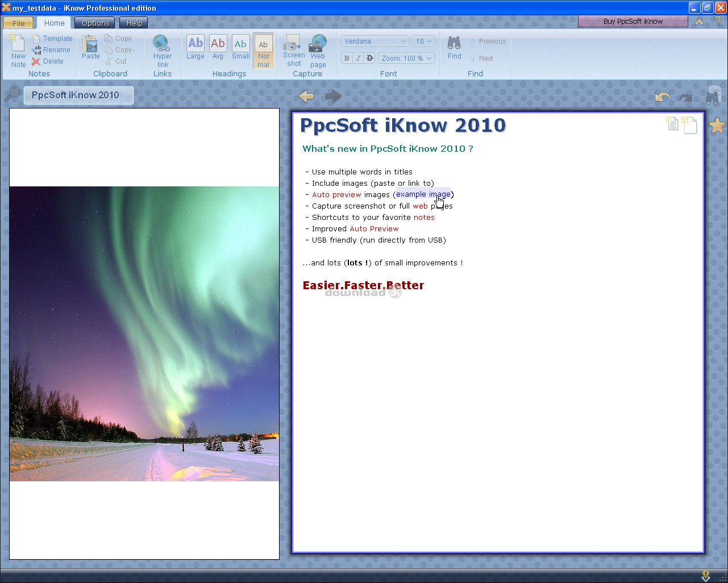This screenshot has width=728, height=583.
Task: Open the font size 10 dropdown
Action: (423, 41)
